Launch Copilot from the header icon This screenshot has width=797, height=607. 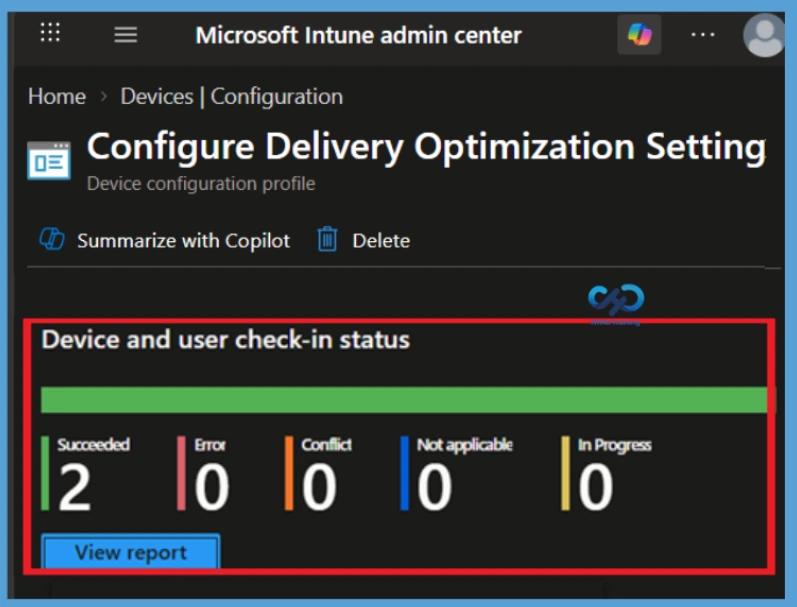pyautogui.click(x=639, y=35)
